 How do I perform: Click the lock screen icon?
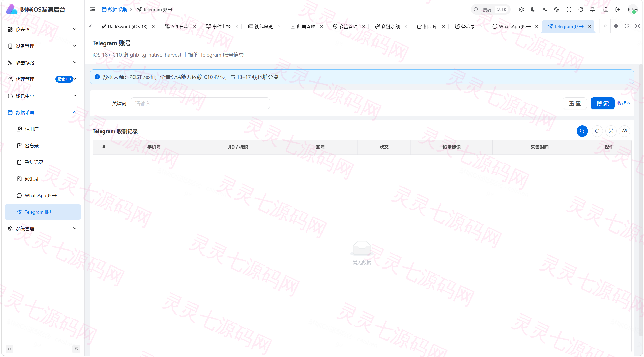pyautogui.click(x=606, y=9)
